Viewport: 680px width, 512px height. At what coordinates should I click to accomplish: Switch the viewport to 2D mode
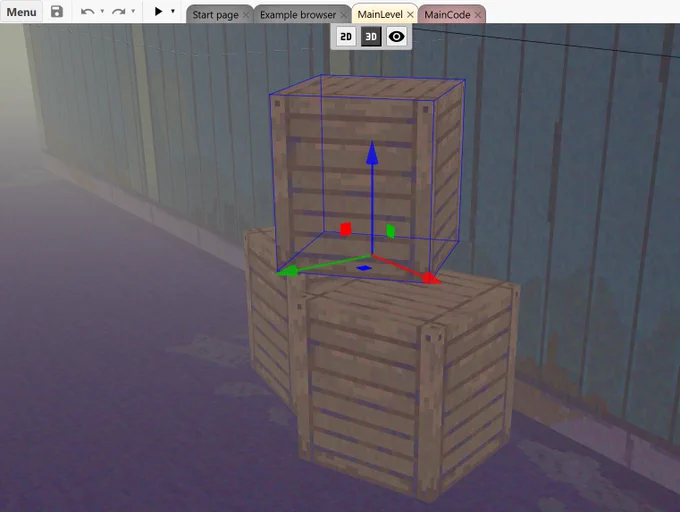point(346,37)
